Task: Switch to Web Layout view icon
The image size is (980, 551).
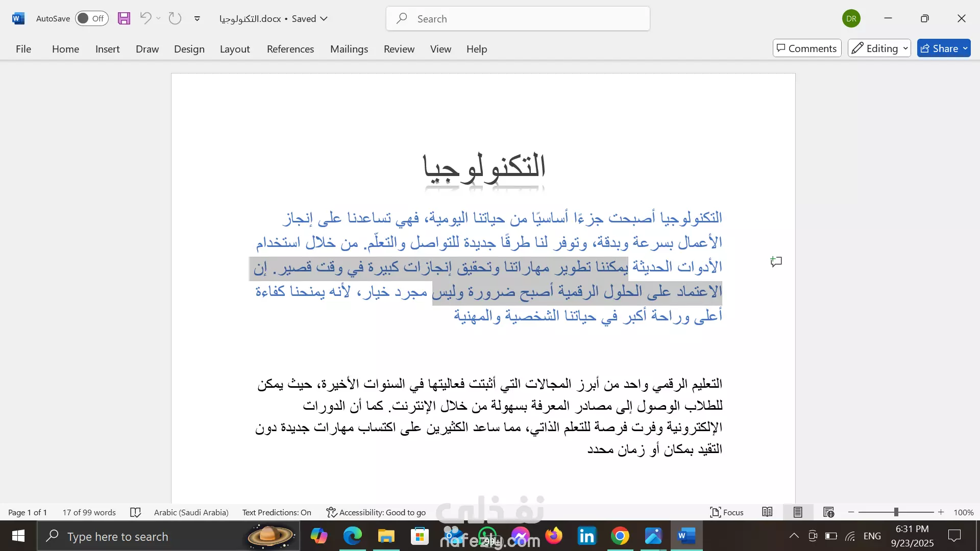Action: [x=828, y=512]
